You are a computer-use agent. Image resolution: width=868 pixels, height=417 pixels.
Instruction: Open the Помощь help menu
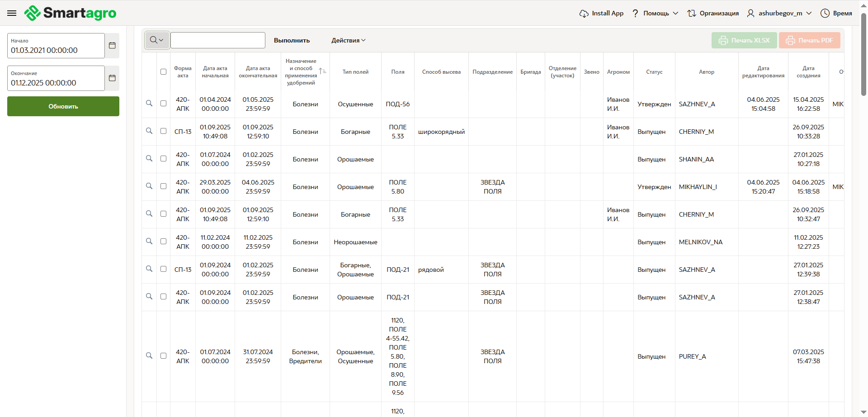tap(655, 13)
